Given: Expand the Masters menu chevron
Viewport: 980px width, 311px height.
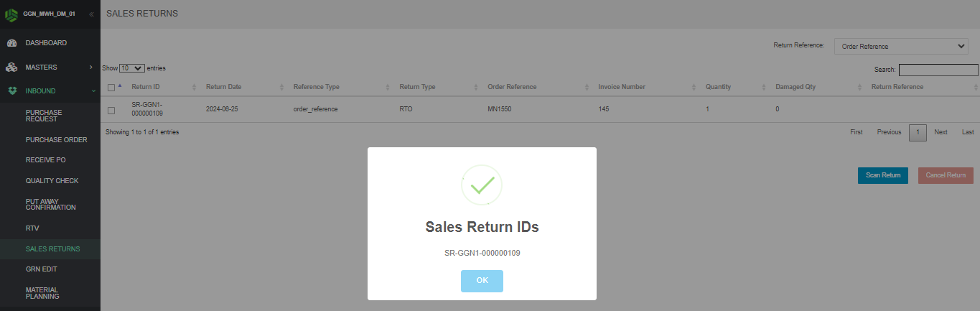Looking at the screenshot, I should click(91, 68).
